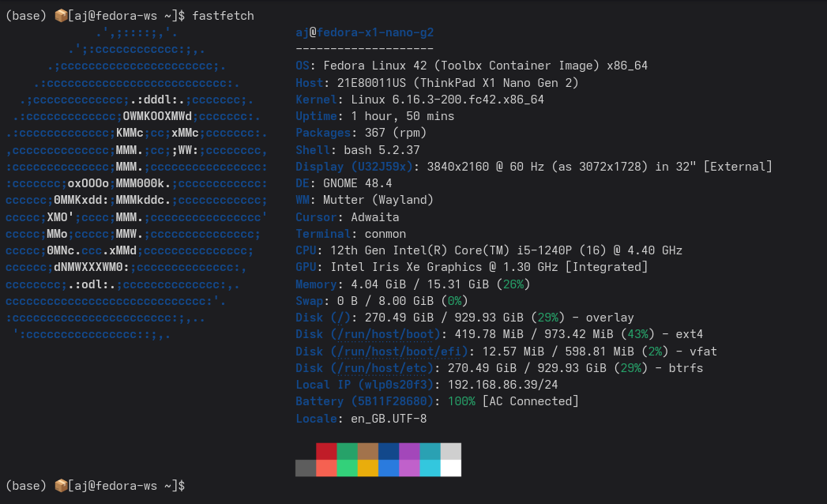827x504 pixels.
Task: Click the filesystem type "btrfs"
Action: coord(686,368)
